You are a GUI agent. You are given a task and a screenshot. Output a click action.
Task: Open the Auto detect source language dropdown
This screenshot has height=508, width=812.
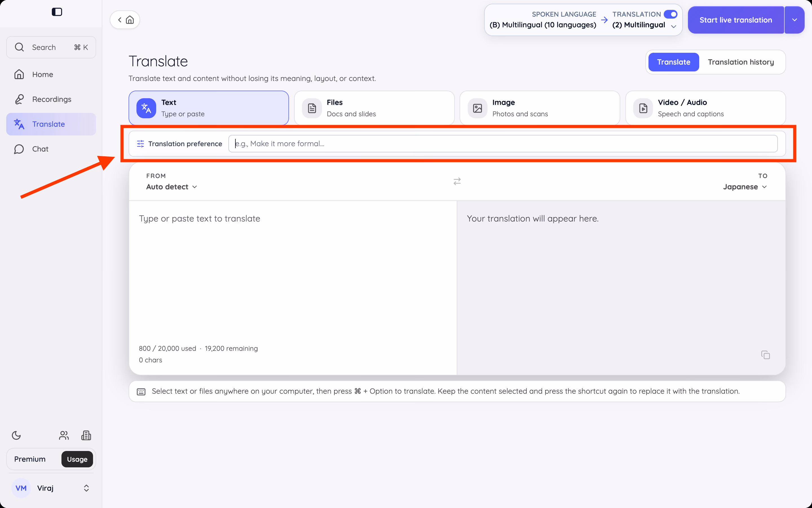click(x=171, y=187)
